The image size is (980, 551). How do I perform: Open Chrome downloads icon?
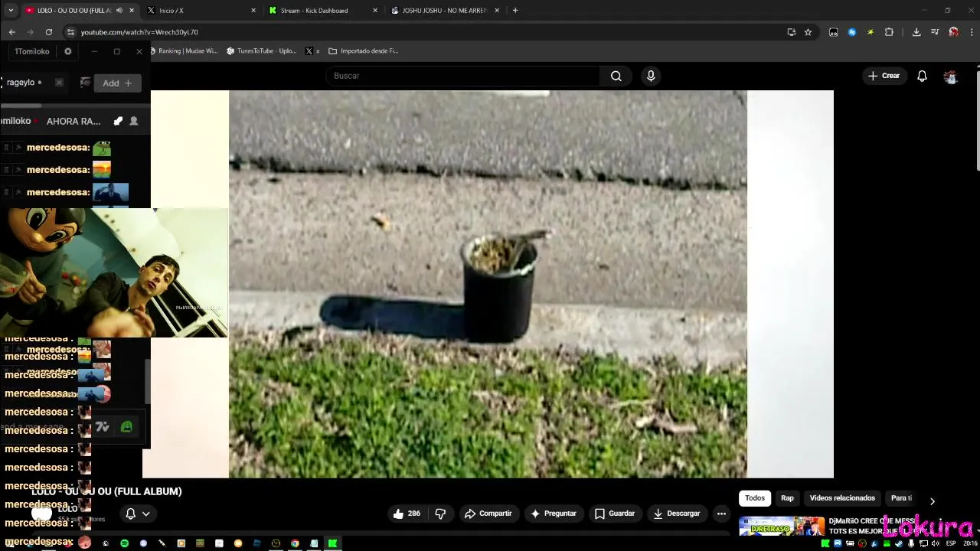click(x=916, y=32)
